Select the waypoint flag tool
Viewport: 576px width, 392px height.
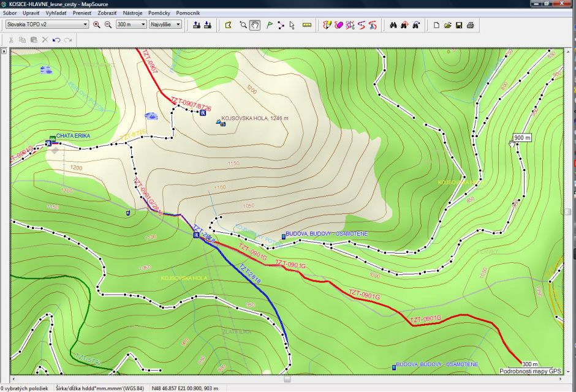[x=269, y=25]
